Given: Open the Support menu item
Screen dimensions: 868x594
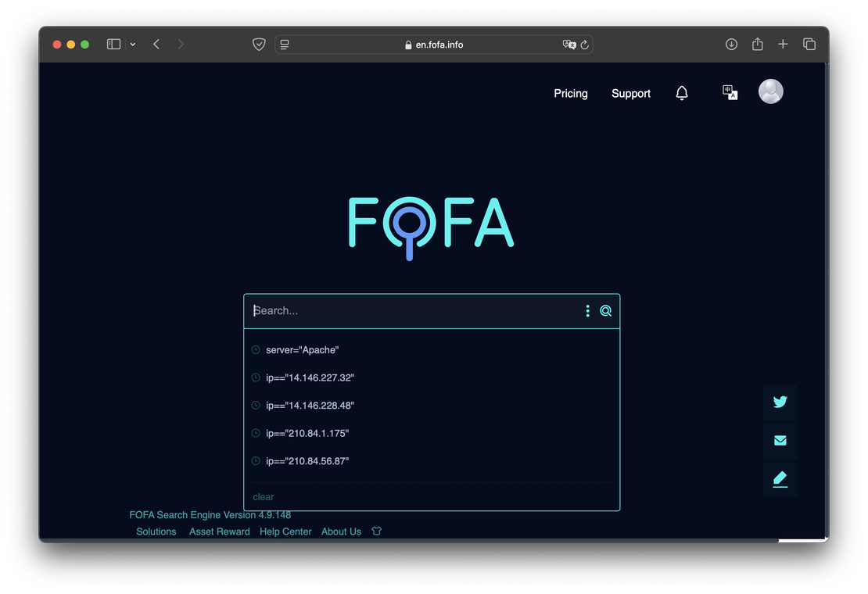Looking at the screenshot, I should coord(630,93).
